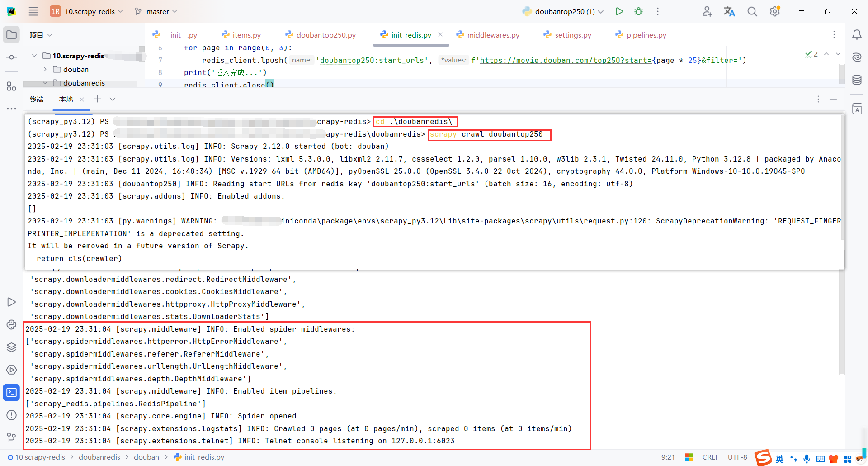Open the doubantop250 (1) run configuration dropdown
The width and height of the screenshot is (868, 466).
pyautogui.click(x=563, y=11)
